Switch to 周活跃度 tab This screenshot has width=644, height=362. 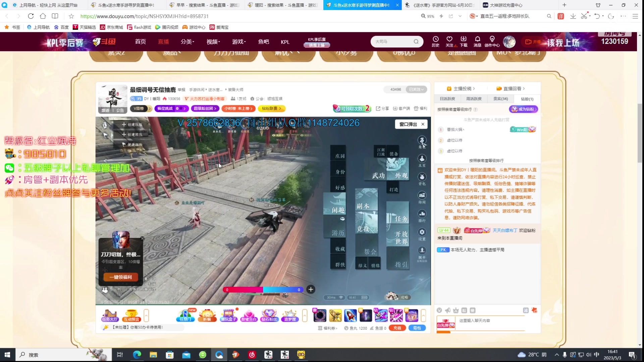tap(474, 99)
